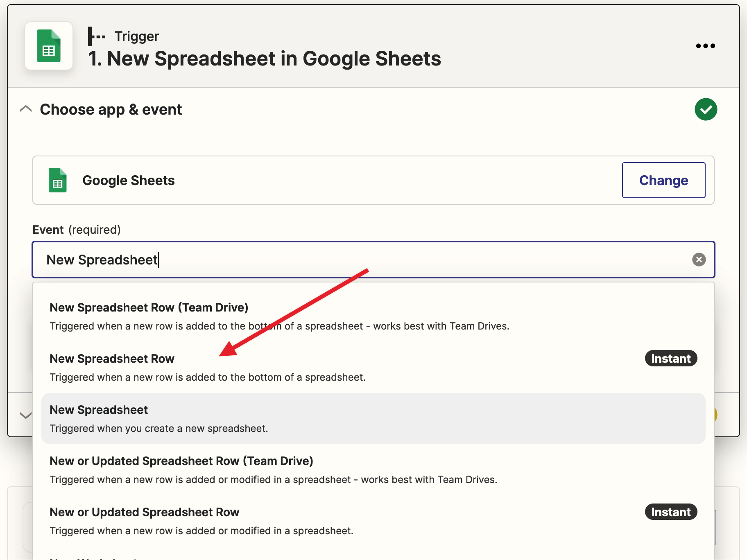747x560 pixels.
Task: Choose the New Spreadsheet Row event
Action: point(112,359)
